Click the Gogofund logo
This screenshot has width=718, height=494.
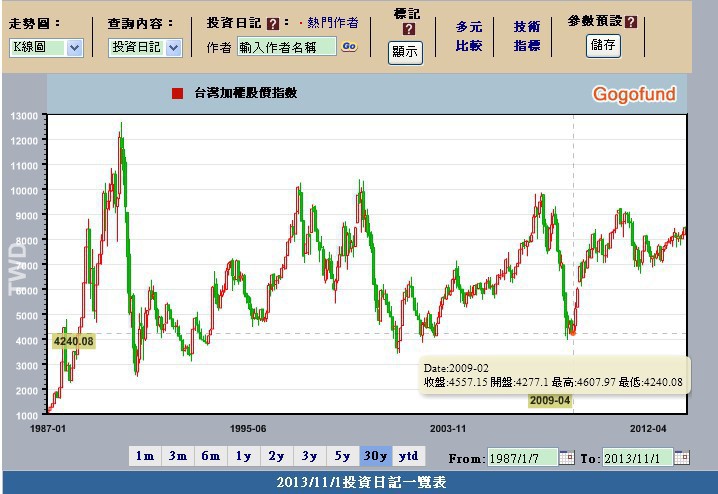coord(634,94)
